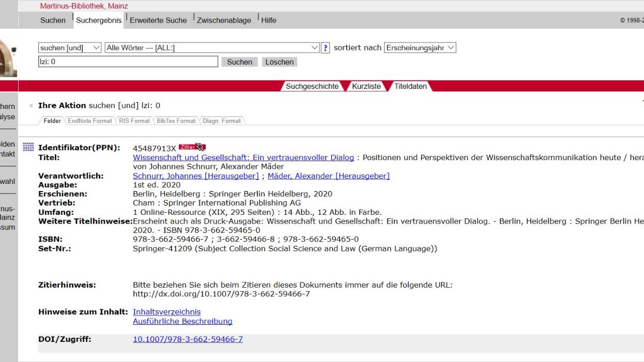
Task: Open the Zwischenablage tab
Action: [x=224, y=21]
